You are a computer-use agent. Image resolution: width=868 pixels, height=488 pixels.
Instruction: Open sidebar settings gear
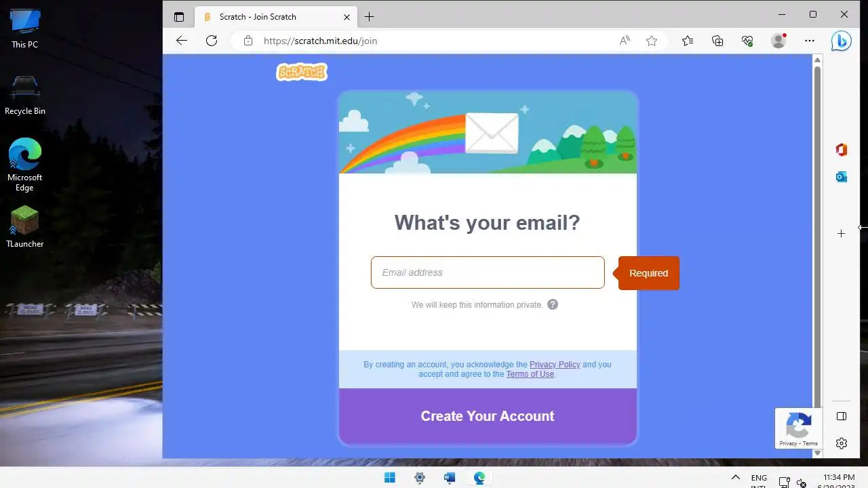(842, 443)
